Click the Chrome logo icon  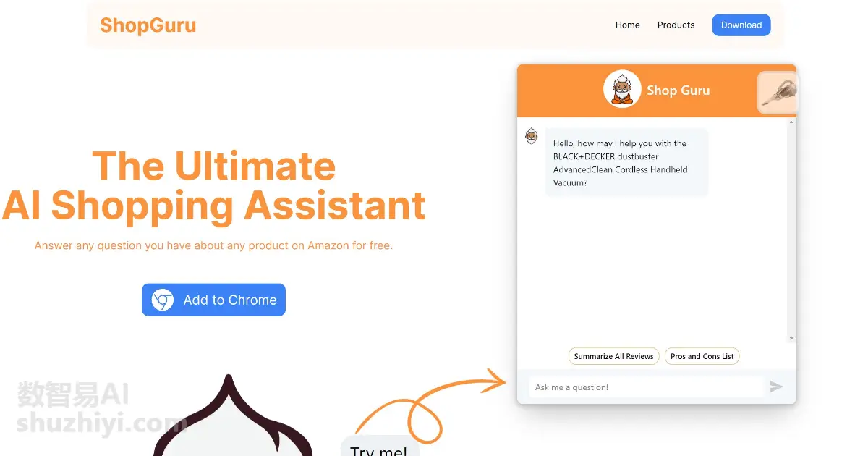(x=163, y=300)
